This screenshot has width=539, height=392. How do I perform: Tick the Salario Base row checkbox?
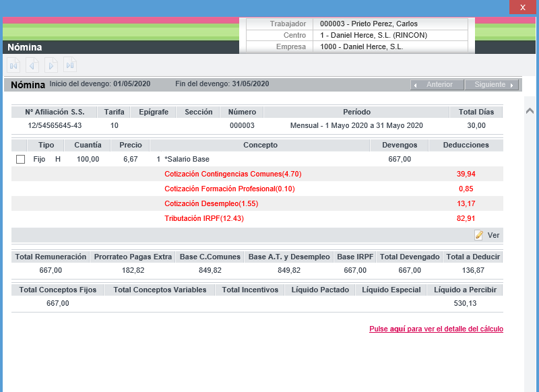tap(20, 159)
